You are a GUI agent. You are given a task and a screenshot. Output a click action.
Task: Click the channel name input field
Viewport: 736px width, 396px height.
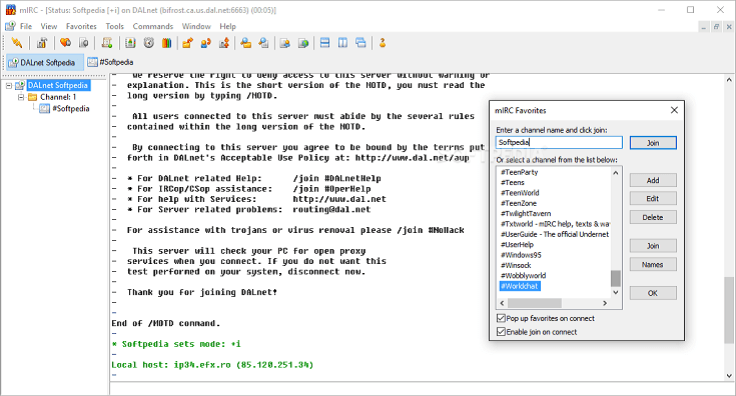pyautogui.click(x=559, y=142)
